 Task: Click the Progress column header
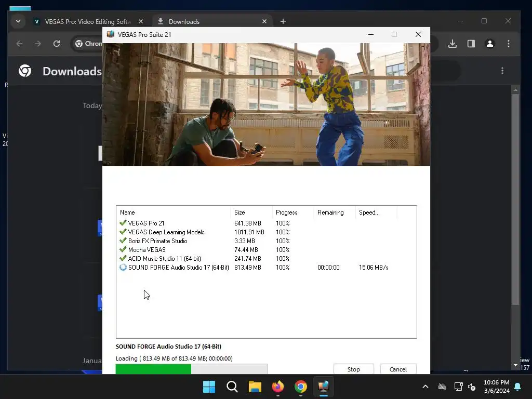(293, 212)
